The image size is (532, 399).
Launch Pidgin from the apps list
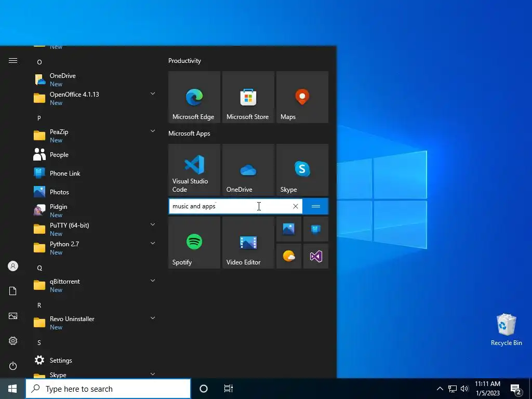coord(95,211)
